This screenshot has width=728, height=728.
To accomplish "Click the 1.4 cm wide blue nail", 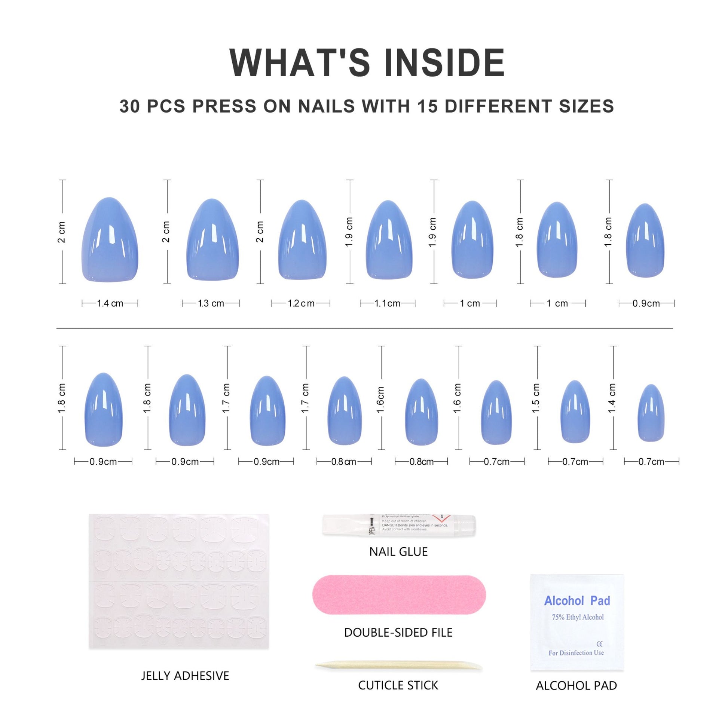I will click(x=110, y=240).
